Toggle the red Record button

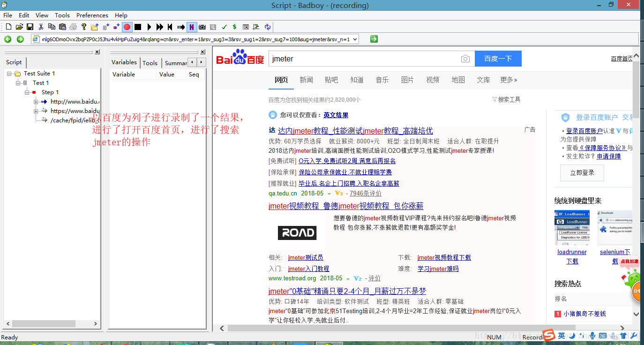(127, 27)
